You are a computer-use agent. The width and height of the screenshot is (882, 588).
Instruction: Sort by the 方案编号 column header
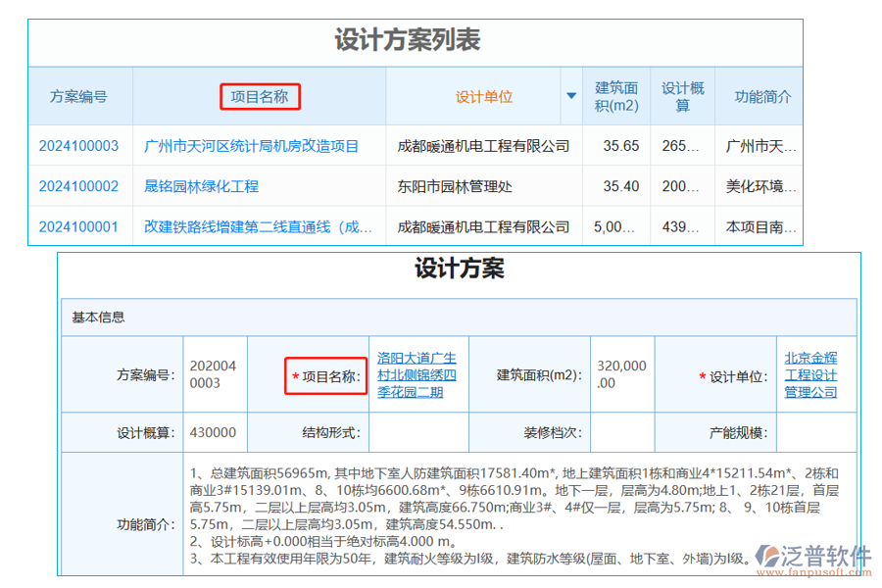(78, 96)
